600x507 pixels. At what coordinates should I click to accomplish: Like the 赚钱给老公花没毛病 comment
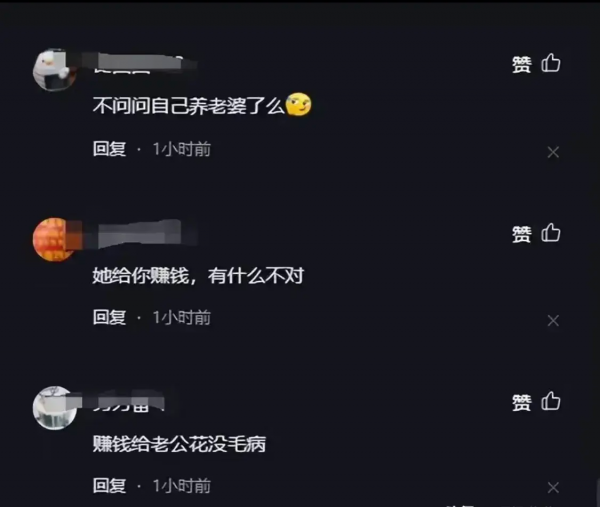(551, 401)
